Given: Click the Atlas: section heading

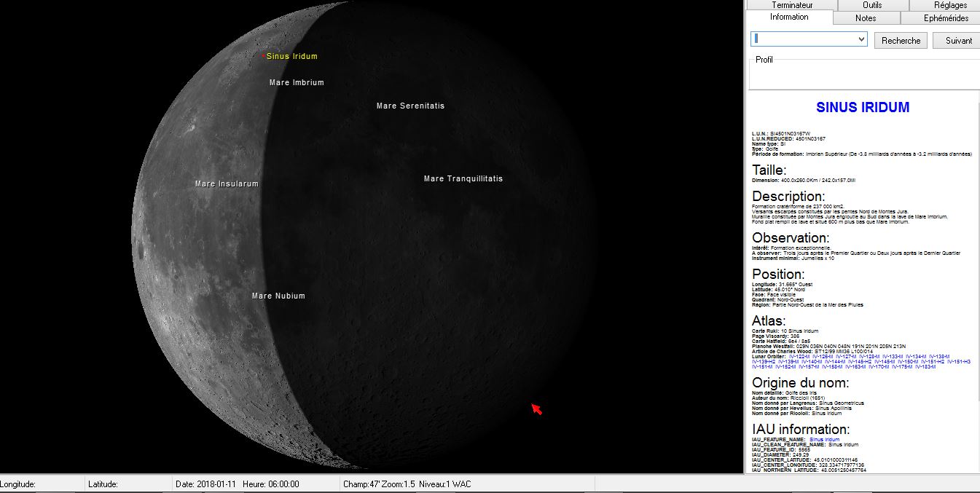Looking at the screenshot, I should pos(769,321).
